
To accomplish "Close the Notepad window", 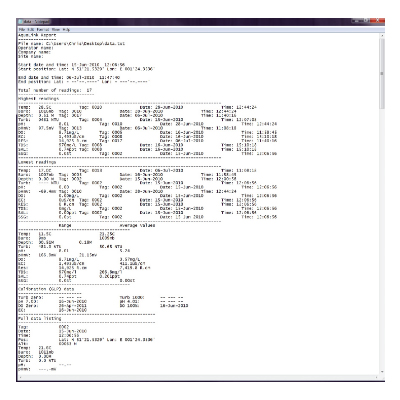I will (377, 21).
